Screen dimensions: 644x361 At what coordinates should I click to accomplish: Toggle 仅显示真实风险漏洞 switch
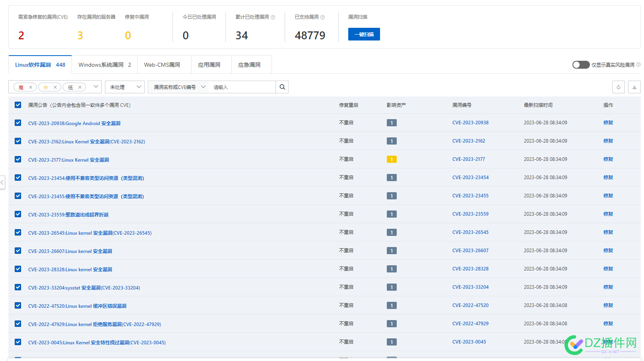tap(581, 65)
